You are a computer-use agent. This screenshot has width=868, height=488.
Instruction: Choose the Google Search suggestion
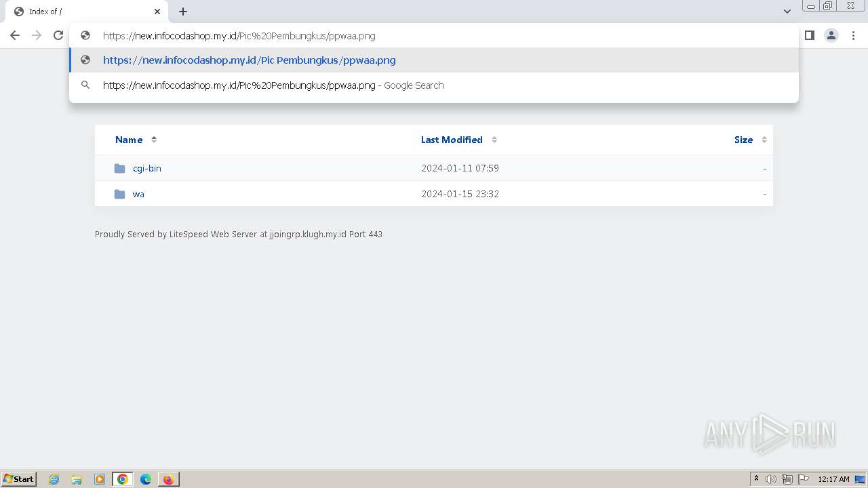tap(434, 85)
